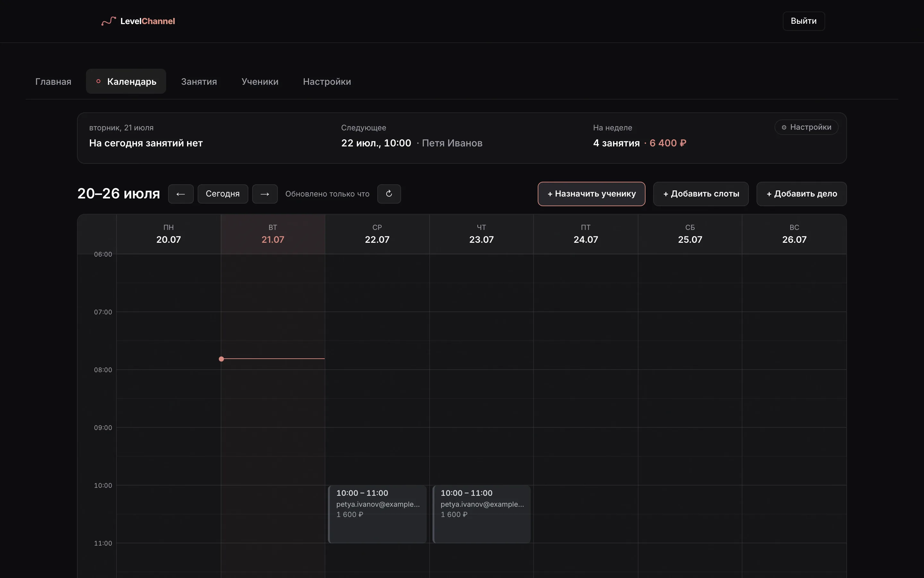Click the 08:00 time label
The image size is (924, 578).
103,370
